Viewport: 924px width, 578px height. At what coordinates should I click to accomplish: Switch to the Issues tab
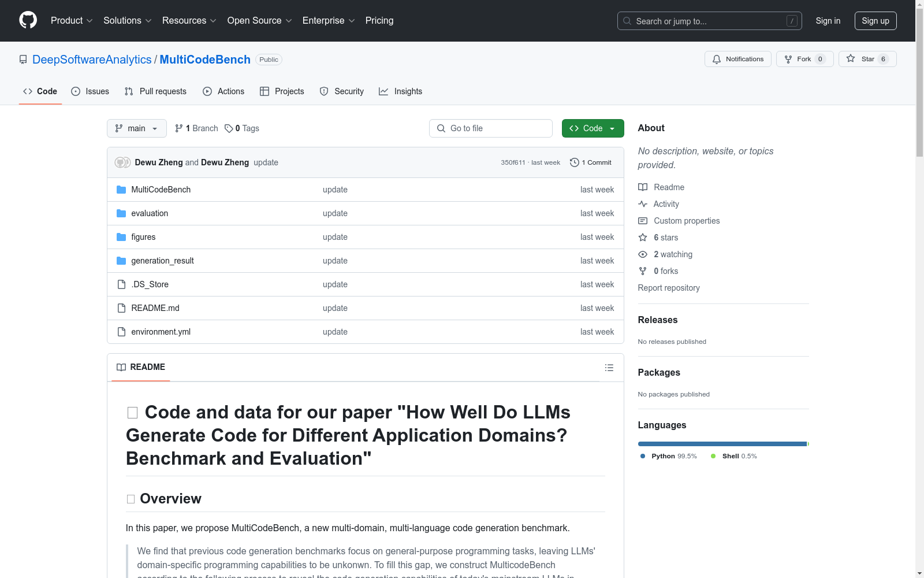click(x=90, y=91)
